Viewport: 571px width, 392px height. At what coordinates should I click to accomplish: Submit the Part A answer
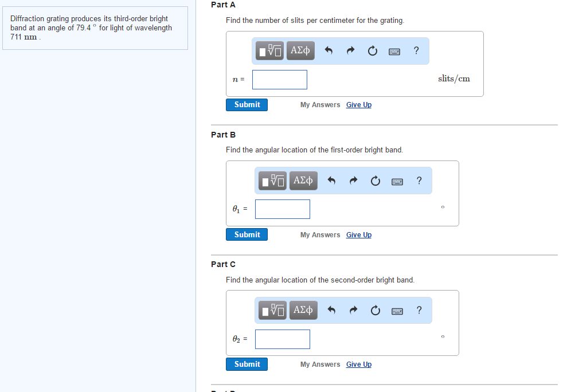point(247,105)
